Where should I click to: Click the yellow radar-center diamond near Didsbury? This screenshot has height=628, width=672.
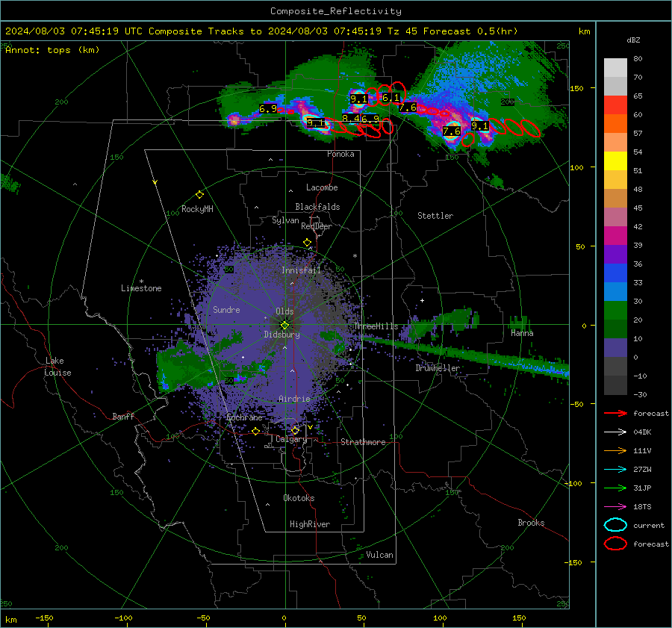(284, 325)
